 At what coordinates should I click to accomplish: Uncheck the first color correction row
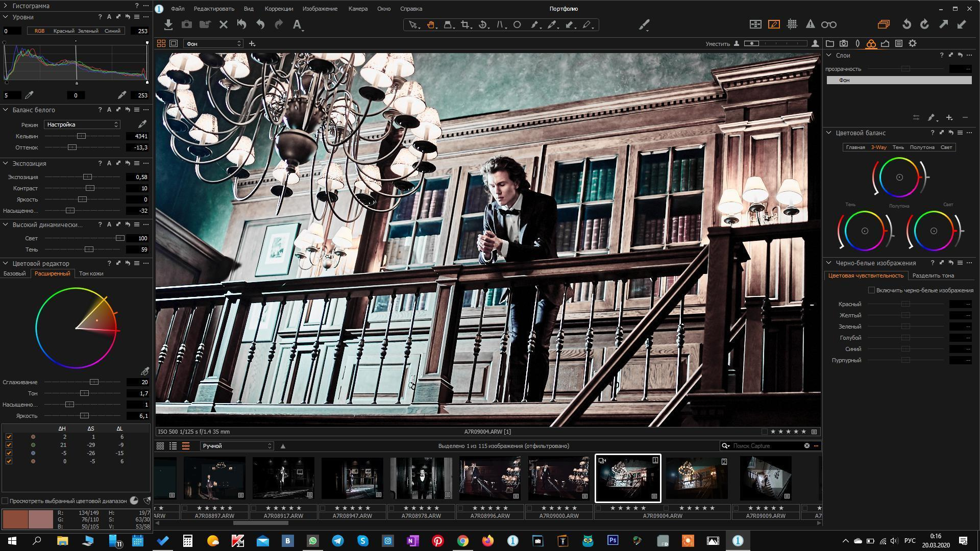9,437
